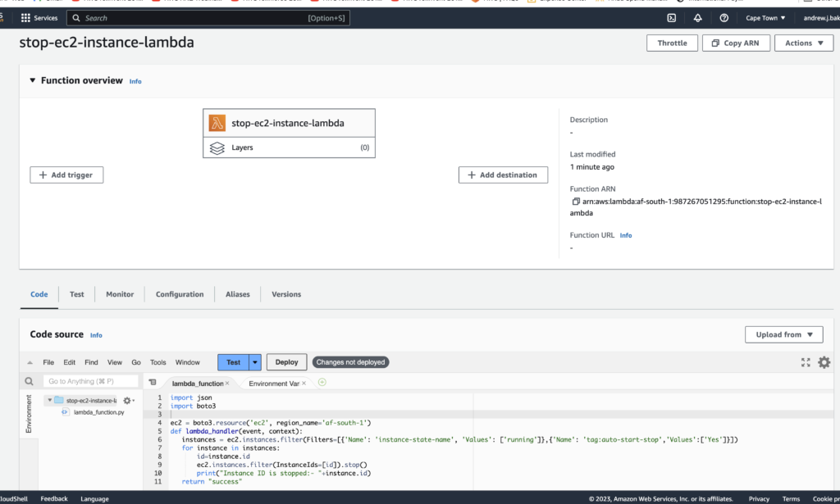
Task: Open the help question mark menu
Action: coord(724,17)
